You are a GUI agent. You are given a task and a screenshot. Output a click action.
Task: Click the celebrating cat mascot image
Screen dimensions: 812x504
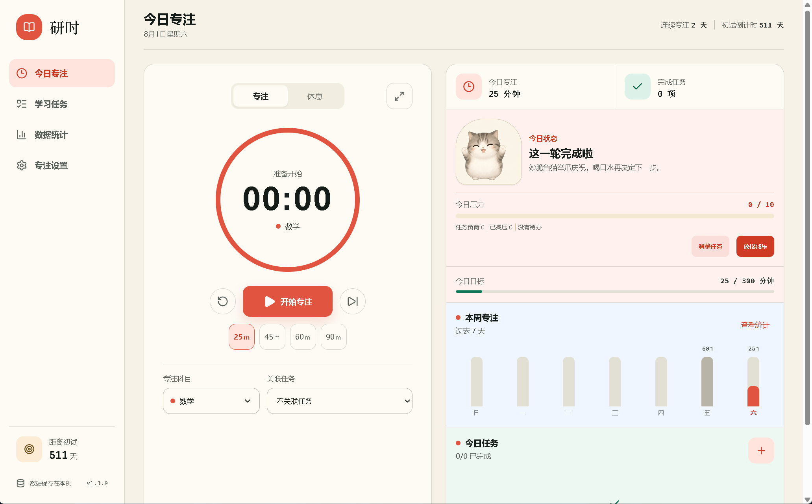point(489,152)
